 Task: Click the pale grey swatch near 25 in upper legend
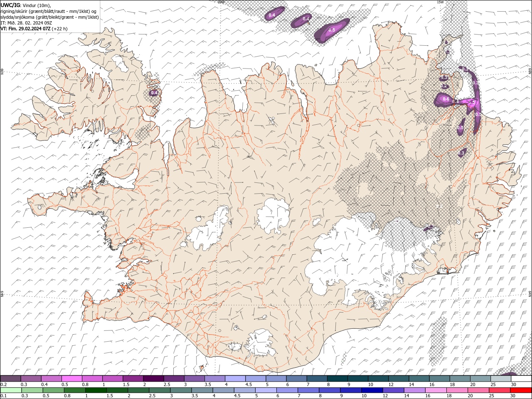[500, 379]
